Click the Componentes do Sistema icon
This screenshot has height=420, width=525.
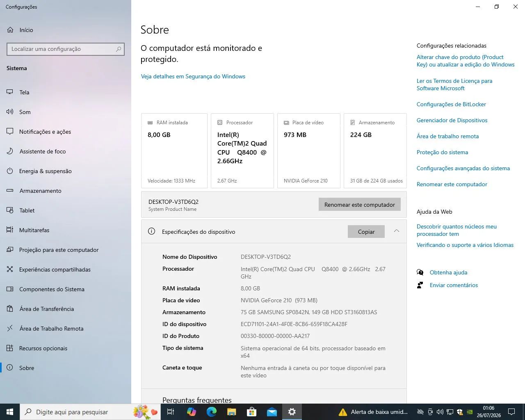point(10,289)
